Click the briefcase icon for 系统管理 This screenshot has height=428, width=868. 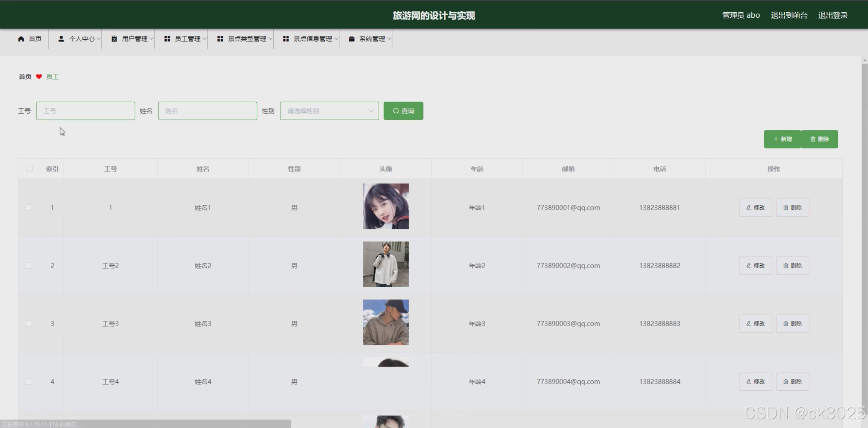point(352,39)
